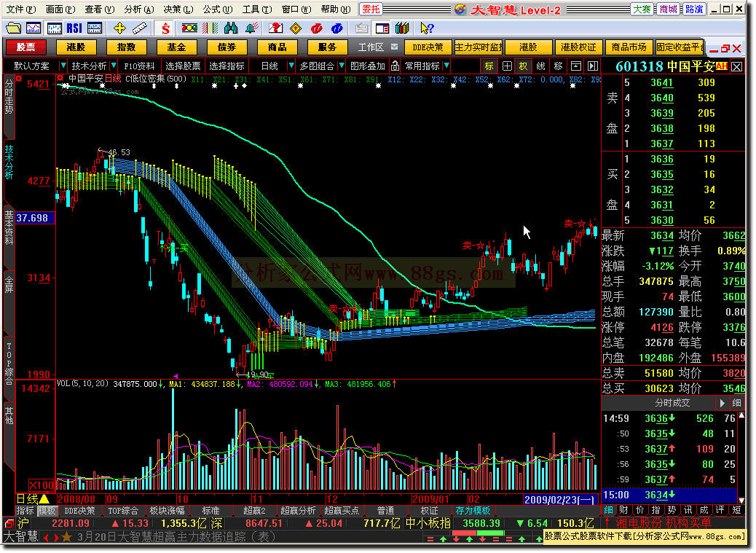
Task: Select the 债券 tab
Action: [x=227, y=47]
